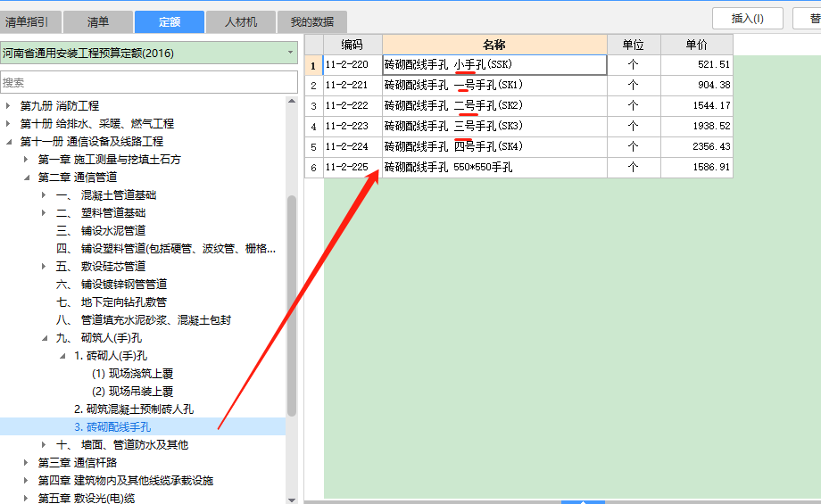Expand 五、敷设硅芯管道 node
This screenshot has width=821, height=504.
pyautogui.click(x=44, y=267)
